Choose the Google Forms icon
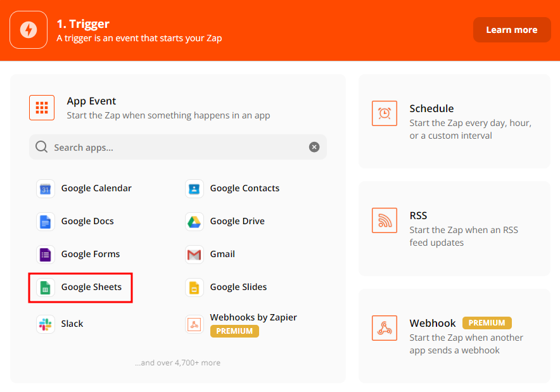Screen dimensions: 560x392 pos(45,255)
